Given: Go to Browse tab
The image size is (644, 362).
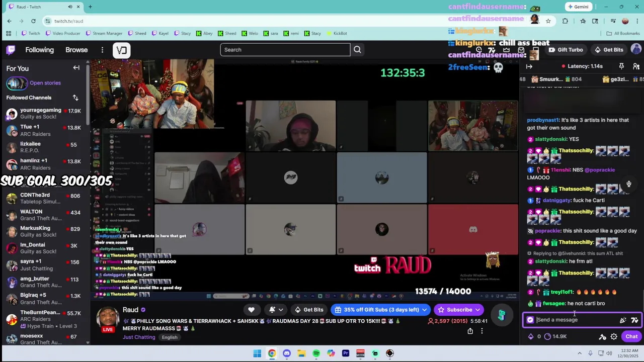Looking at the screenshot, I should [76, 50].
